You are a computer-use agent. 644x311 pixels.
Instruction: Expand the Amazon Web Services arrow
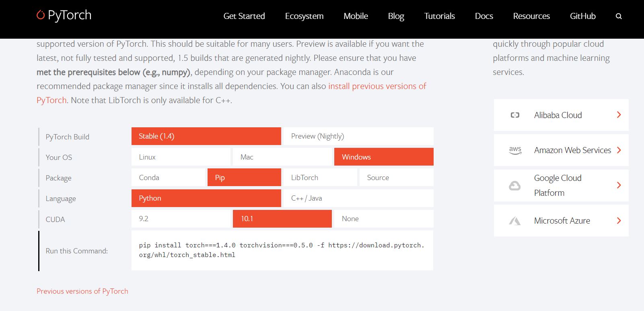point(619,150)
